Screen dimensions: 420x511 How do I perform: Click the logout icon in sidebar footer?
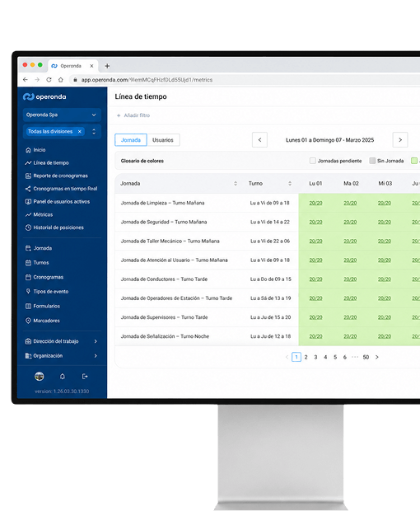coord(85,377)
